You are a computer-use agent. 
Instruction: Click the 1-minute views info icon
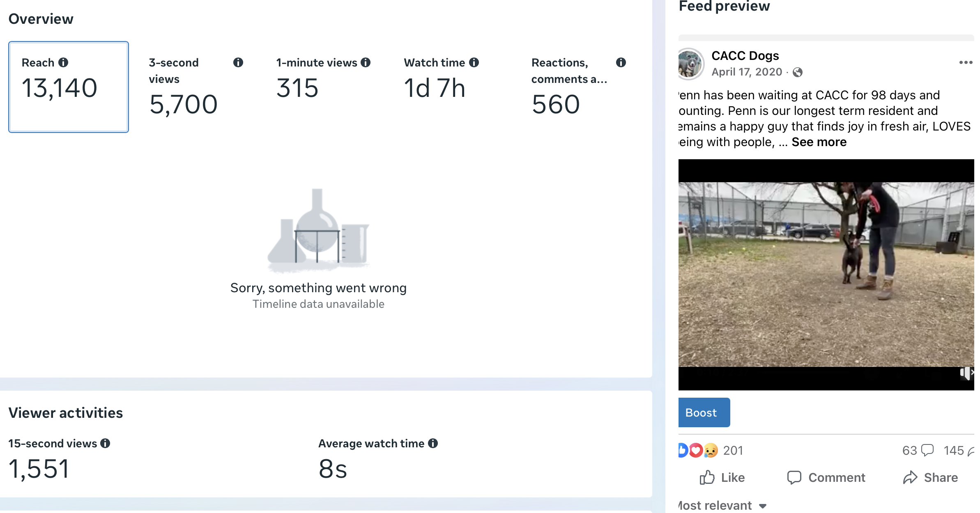(x=366, y=62)
